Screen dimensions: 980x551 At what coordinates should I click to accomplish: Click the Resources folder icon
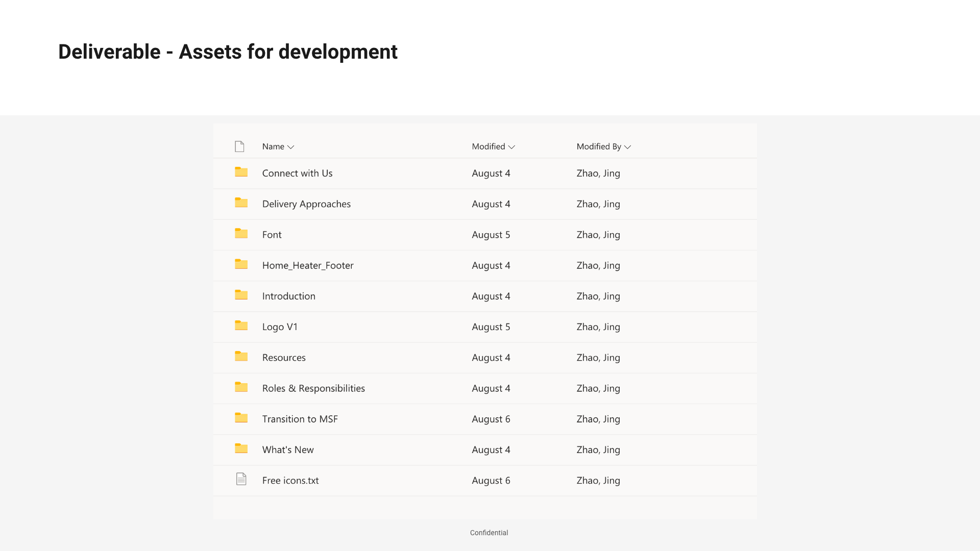click(241, 357)
